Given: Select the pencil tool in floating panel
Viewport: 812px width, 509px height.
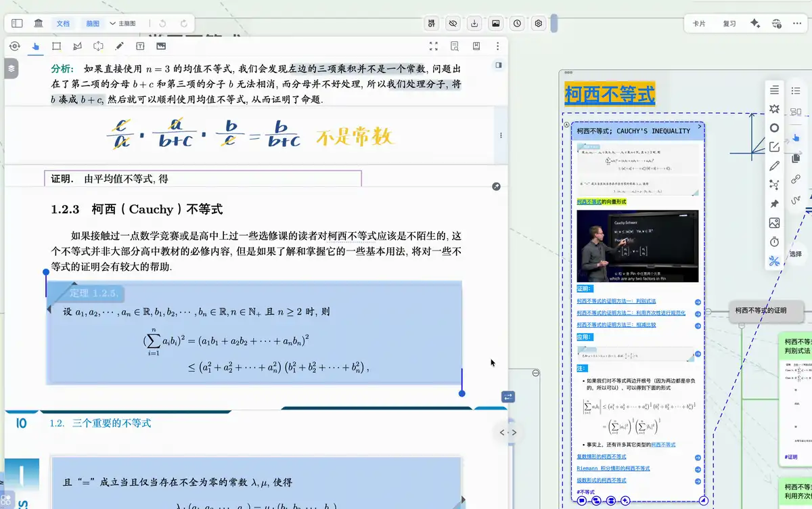Looking at the screenshot, I should (775, 166).
